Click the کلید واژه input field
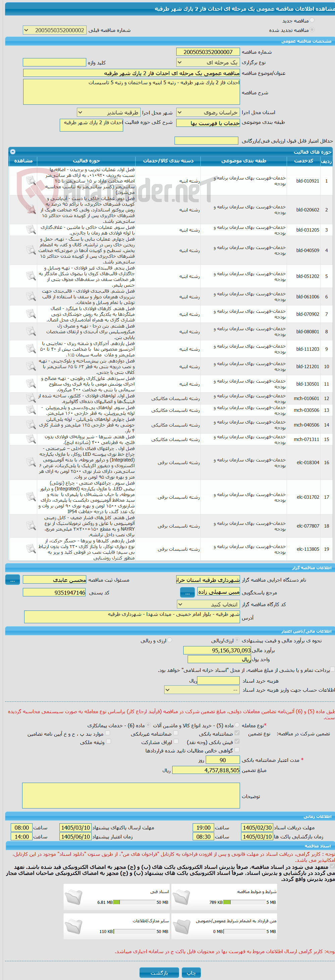Screen dimensions: 335x980 click(54, 62)
